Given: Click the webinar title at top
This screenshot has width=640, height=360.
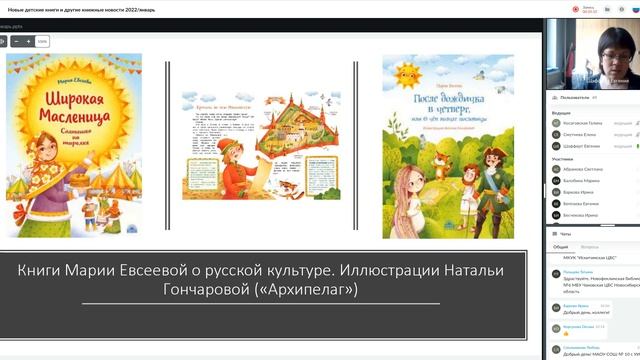Looking at the screenshot, I should [81, 9].
